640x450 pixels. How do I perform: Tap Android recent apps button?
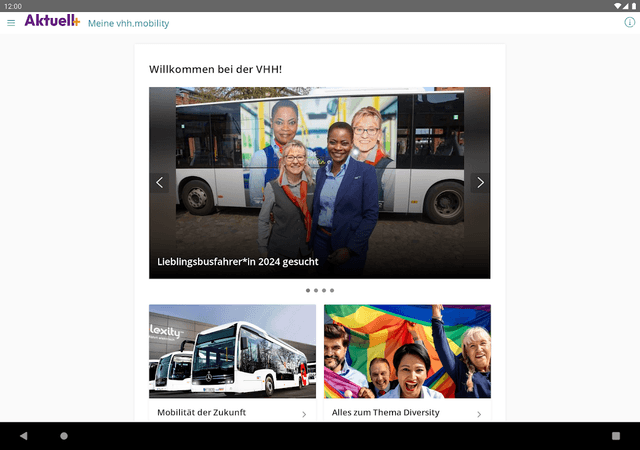coord(616,436)
